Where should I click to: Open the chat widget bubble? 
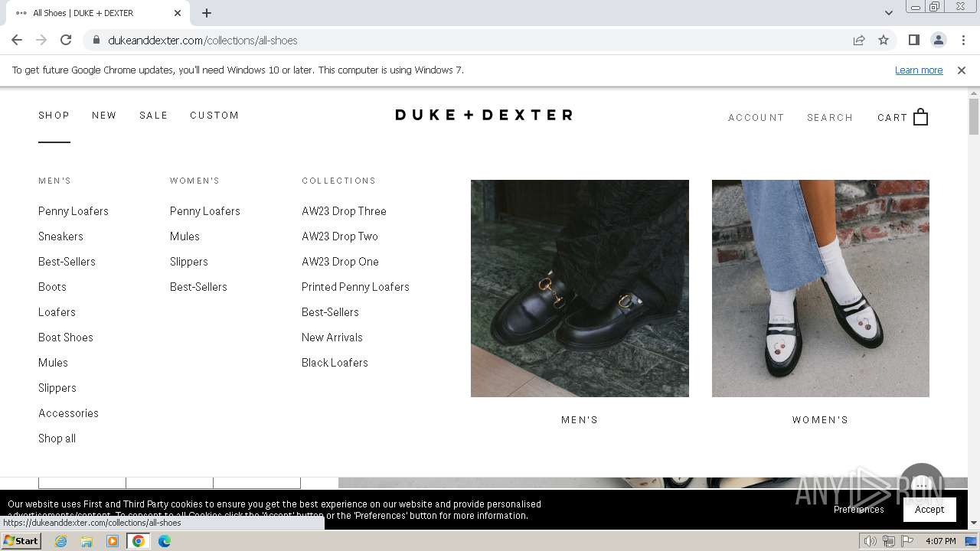coord(922,484)
